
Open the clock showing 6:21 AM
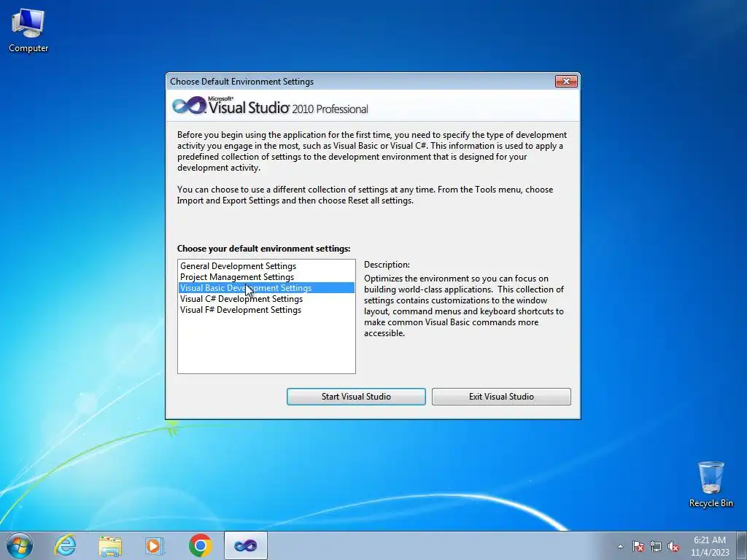click(710, 545)
